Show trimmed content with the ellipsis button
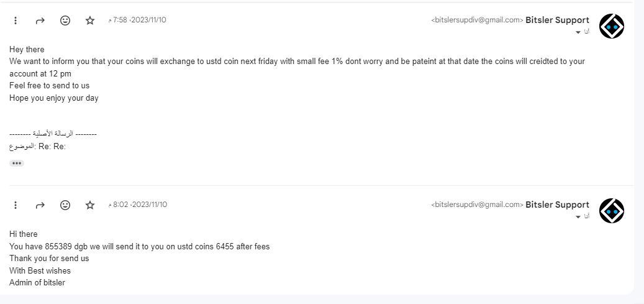 17,163
